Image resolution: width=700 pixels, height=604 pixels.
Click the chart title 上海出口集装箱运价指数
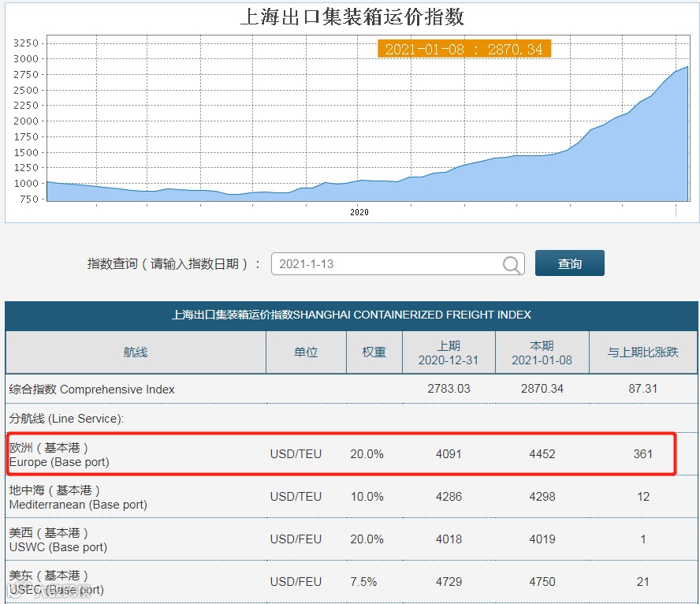tap(352, 17)
